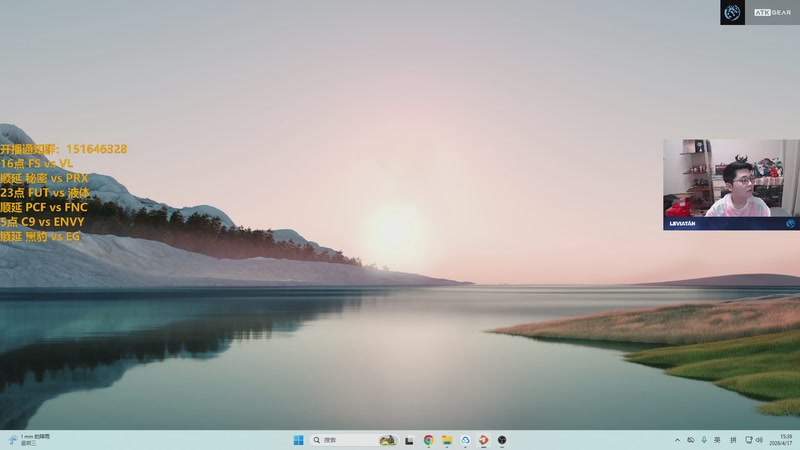Screen dimensions: 800x450
Task: Open the blue cloud app icon
Action: pos(465,440)
